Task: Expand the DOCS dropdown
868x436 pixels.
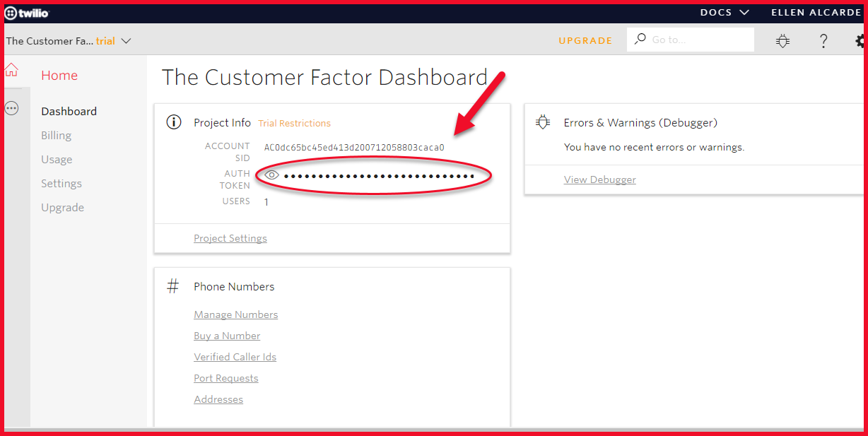Action: coord(725,13)
